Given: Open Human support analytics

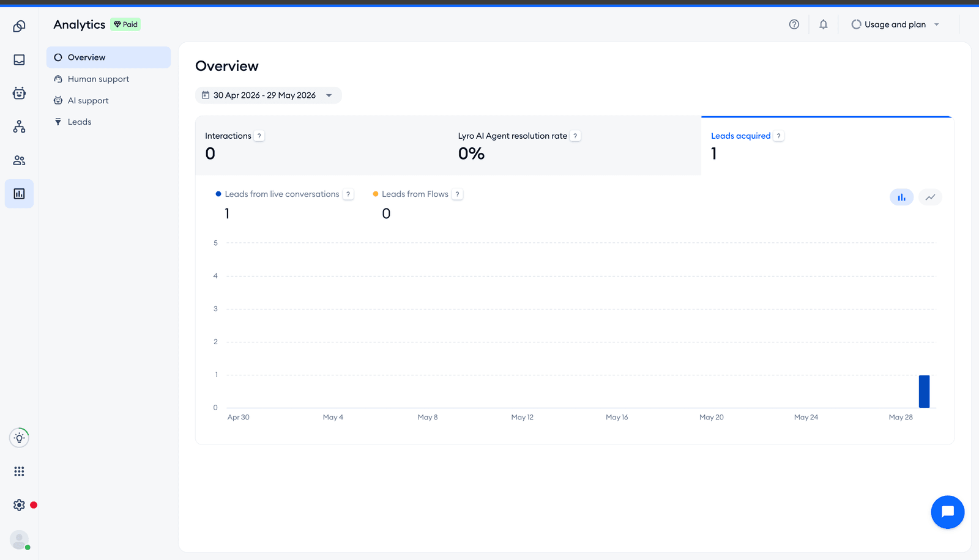Looking at the screenshot, I should click(108, 79).
